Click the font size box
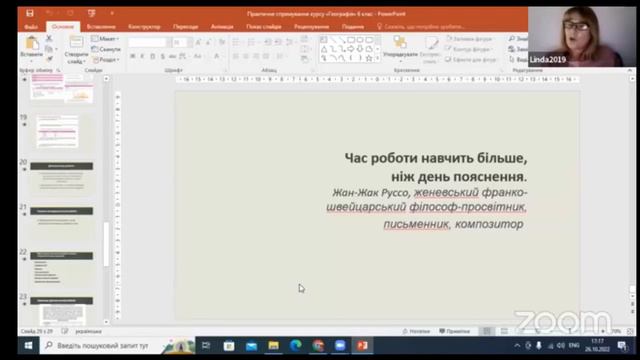 [x=182, y=42]
